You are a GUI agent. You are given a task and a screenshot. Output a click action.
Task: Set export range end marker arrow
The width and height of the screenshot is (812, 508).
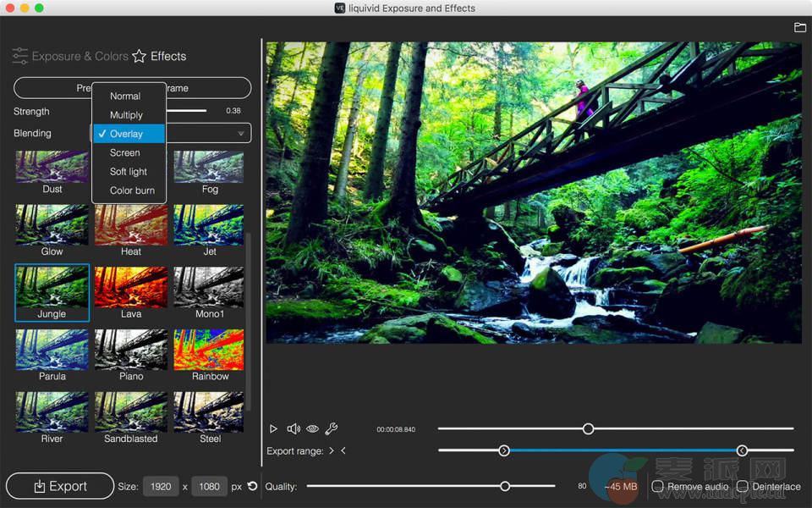(x=343, y=451)
